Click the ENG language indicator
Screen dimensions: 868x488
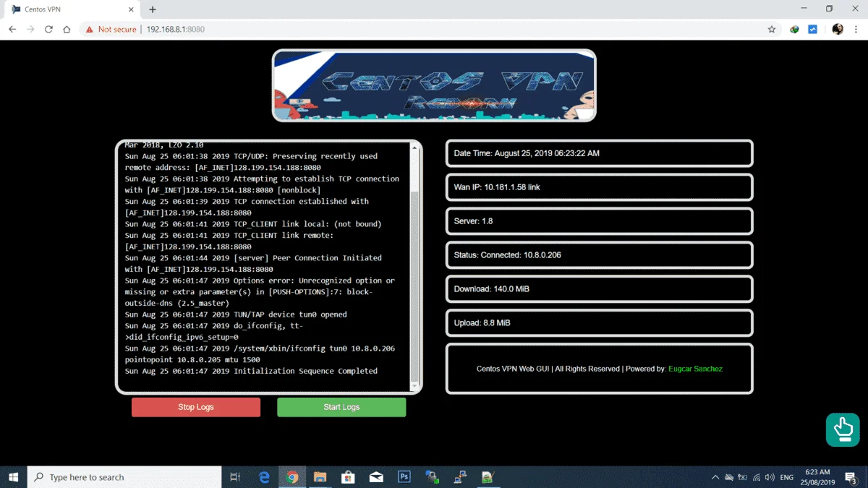coord(787,477)
